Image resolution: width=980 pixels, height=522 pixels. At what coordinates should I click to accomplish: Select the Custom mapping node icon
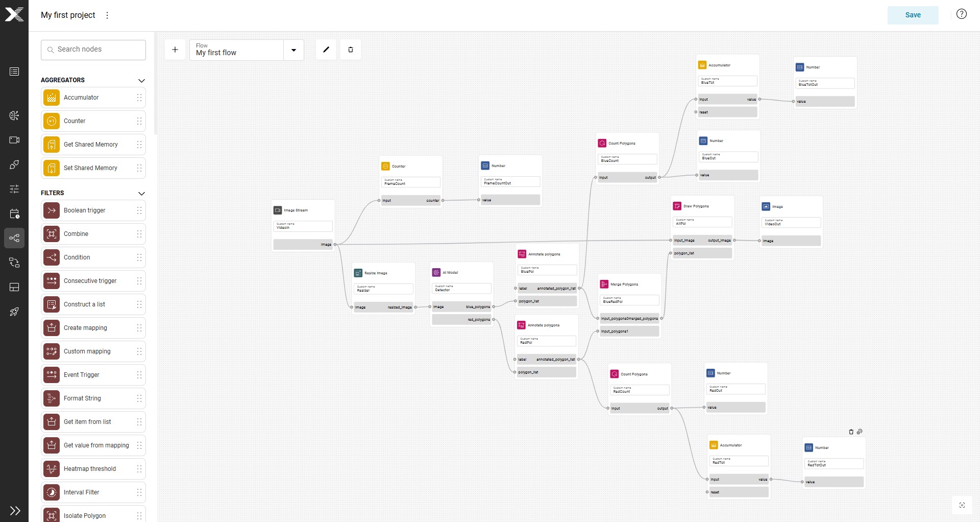(52, 351)
